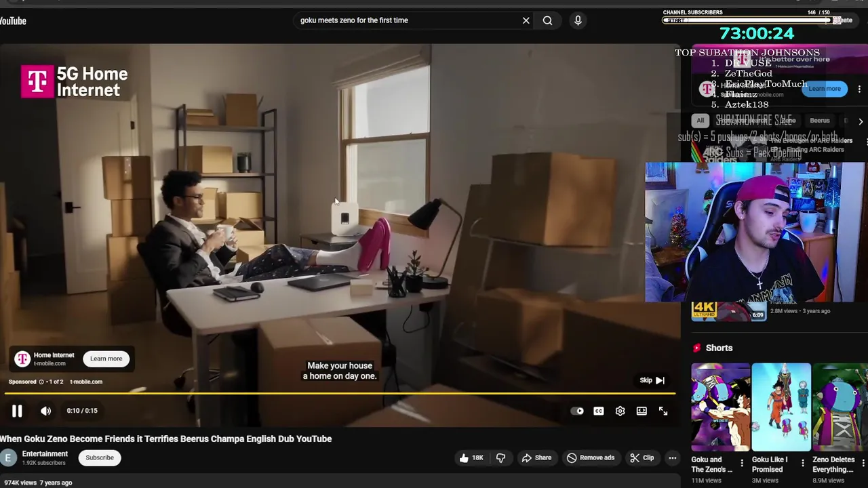Start voice search with microphone

click(x=578, y=20)
